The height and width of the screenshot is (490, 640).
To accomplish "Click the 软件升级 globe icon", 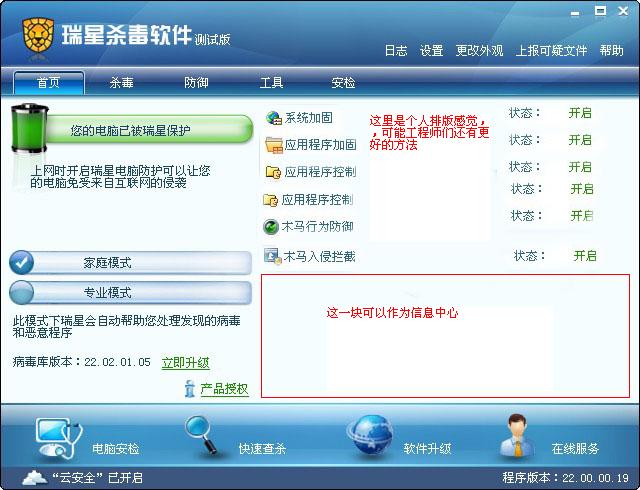I will click(x=371, y=434).
